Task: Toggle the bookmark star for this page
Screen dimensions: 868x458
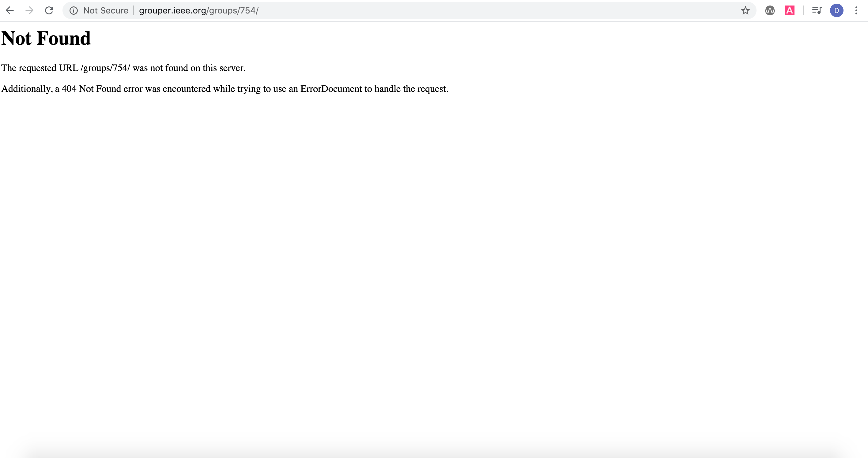Action: pyautogui.click(x=745, y=10)
